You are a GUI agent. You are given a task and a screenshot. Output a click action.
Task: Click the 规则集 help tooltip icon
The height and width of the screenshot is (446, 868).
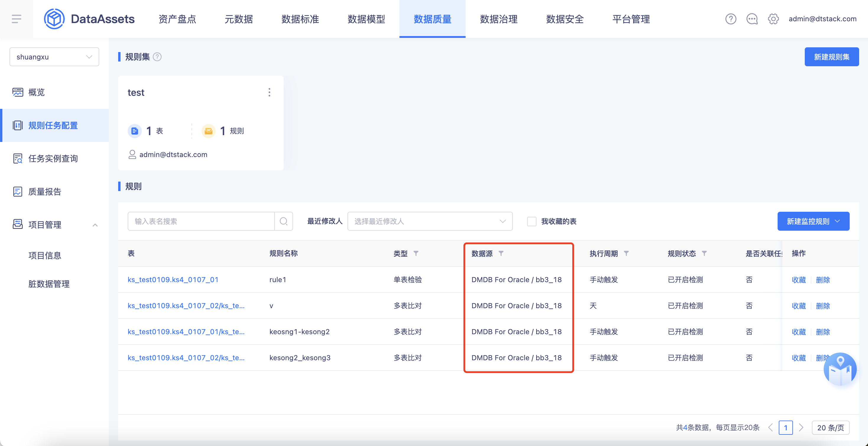point(157,57)
